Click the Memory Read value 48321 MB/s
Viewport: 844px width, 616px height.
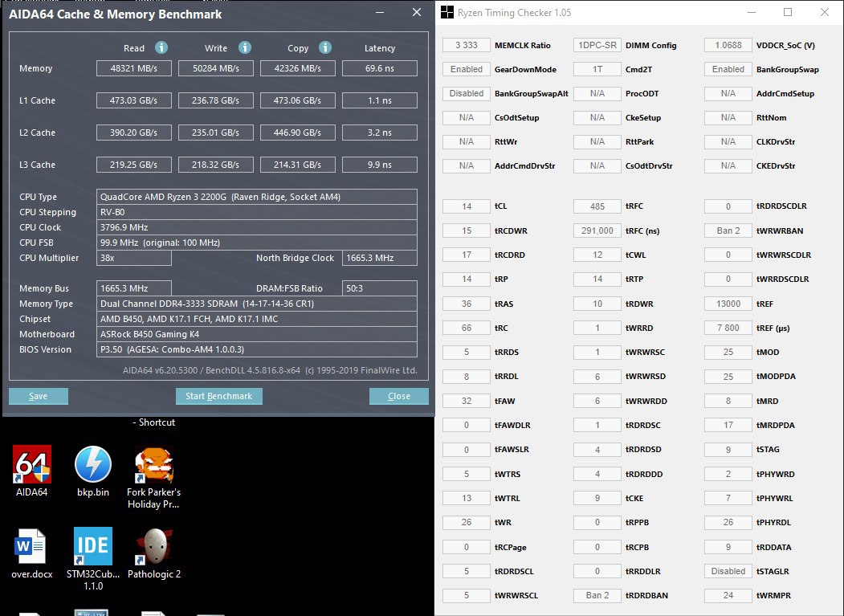(x=134, y=68)
